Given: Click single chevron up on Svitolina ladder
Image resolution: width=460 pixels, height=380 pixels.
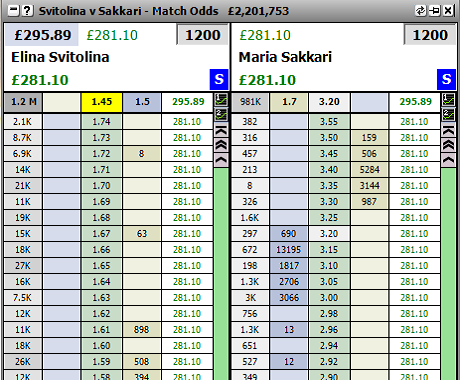Looking at the screenshot, I should point(221,160).
